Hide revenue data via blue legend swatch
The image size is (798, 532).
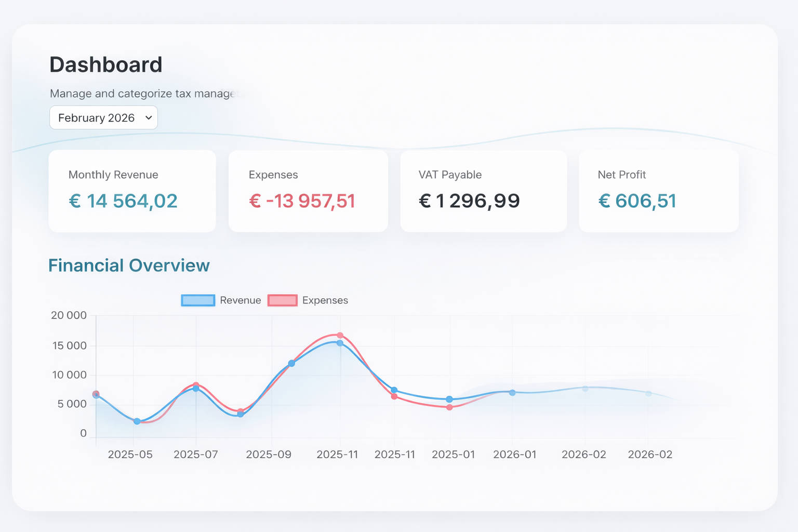point(197,300)
